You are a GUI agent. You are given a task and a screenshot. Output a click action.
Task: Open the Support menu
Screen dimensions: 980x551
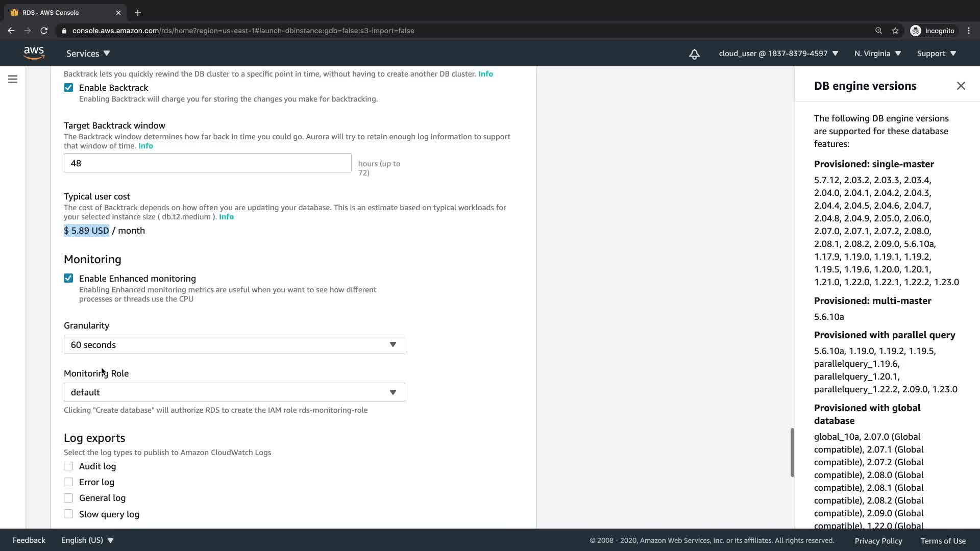[936, 54]
